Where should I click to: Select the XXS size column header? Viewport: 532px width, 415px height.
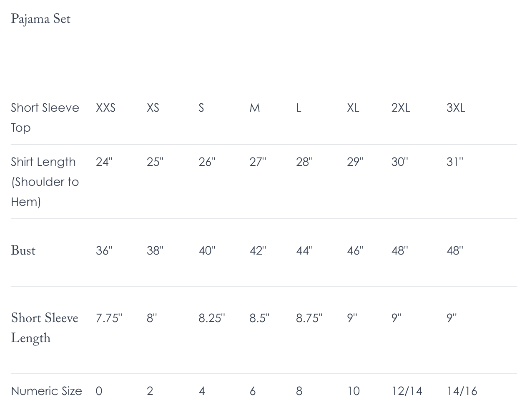click(x=105, y=108)
